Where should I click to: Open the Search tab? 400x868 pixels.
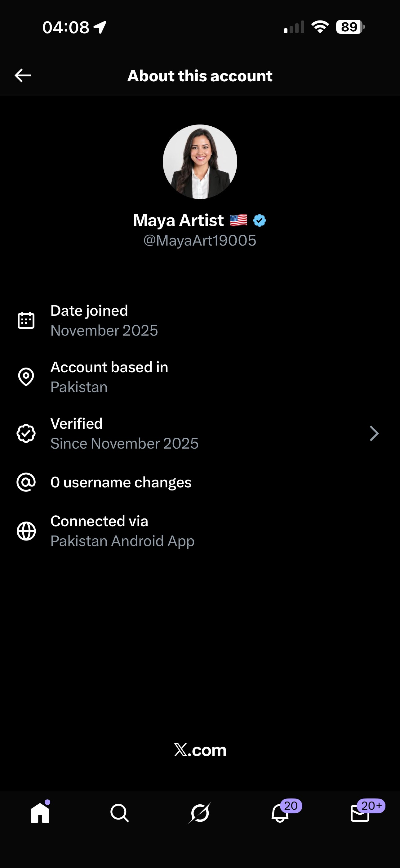pyautogui.click(x=119, y=813)
